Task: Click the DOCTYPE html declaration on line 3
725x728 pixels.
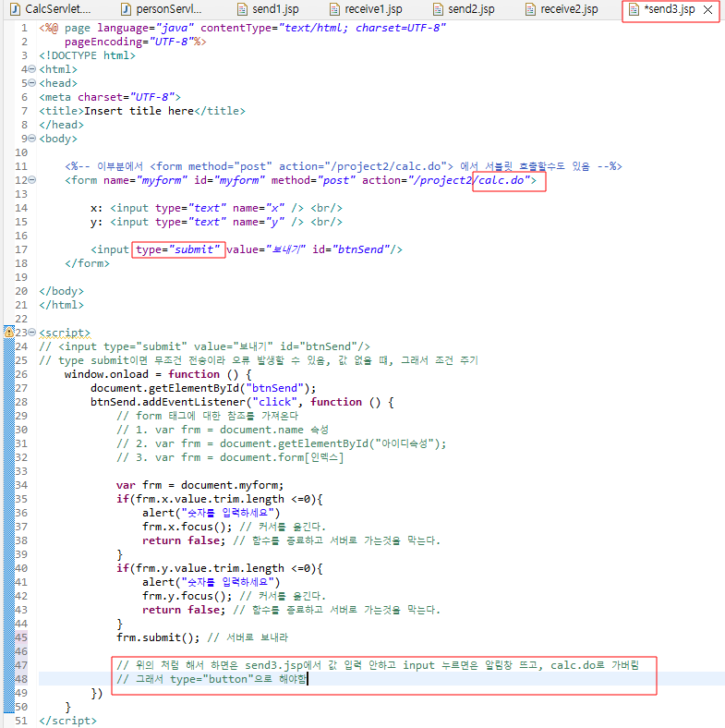Action: (x=87, y=55)
